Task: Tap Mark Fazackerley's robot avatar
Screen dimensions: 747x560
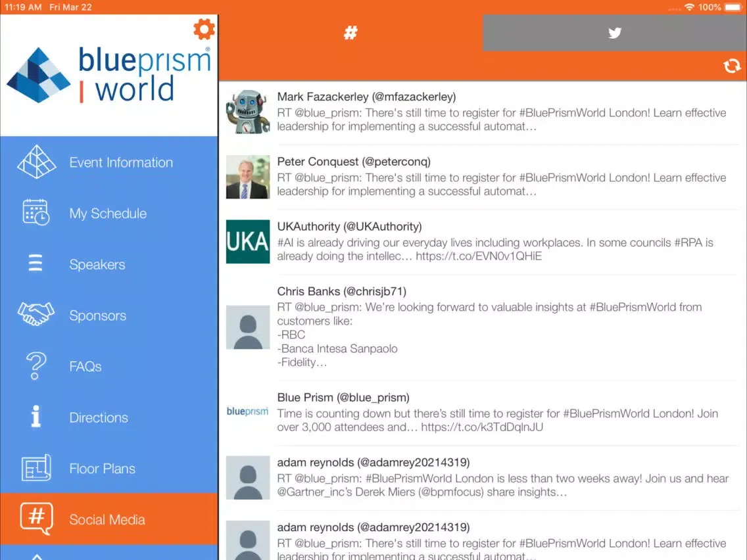Action: [x=248, y=112]
